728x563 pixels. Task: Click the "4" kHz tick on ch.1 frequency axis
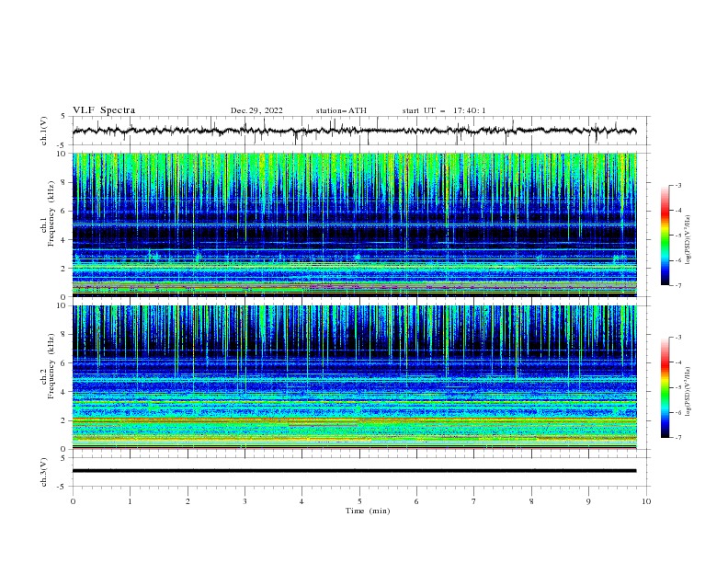point(64,240)
